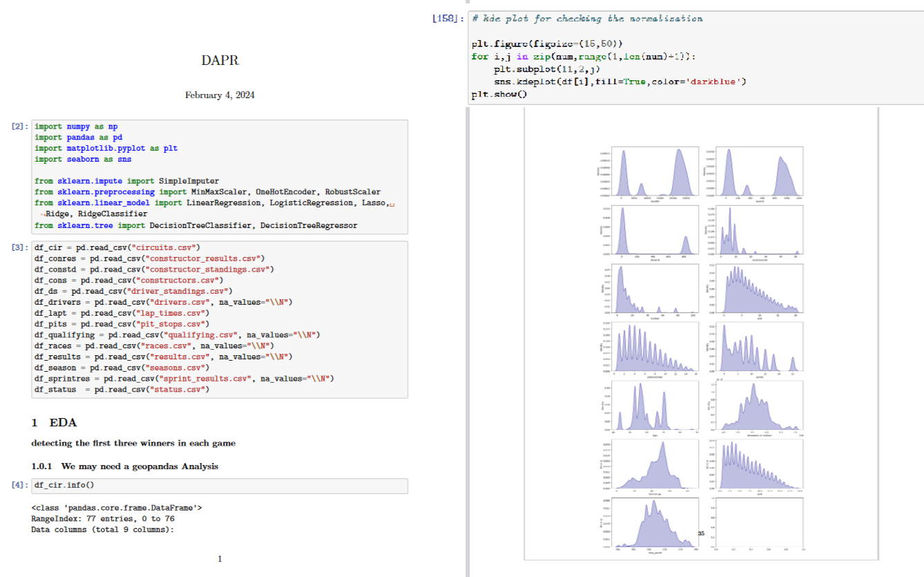Select the cell number '[3]:' label
This screenshot has width=924, height=577.
(21, 247)
